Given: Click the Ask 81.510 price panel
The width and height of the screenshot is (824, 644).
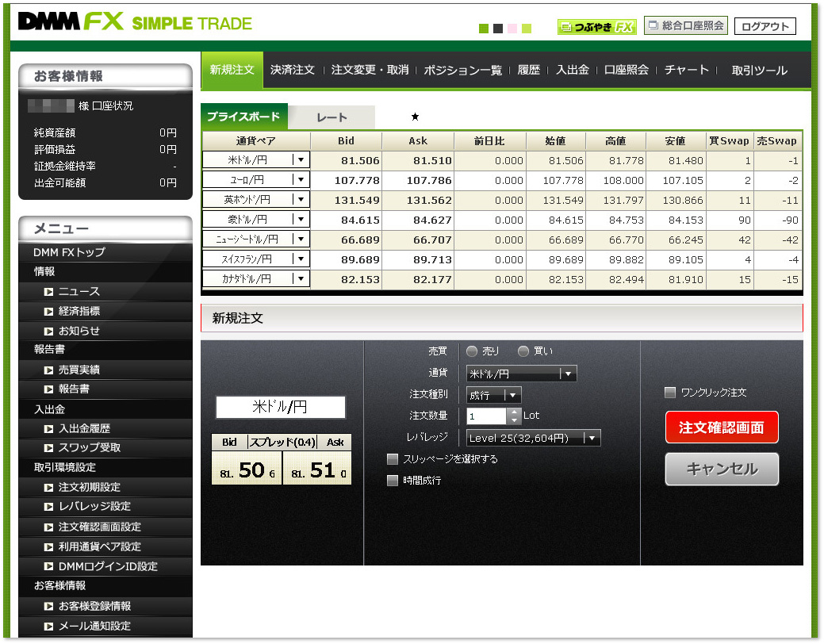Looking at the screenshot, I should click(x=317, y=467).
